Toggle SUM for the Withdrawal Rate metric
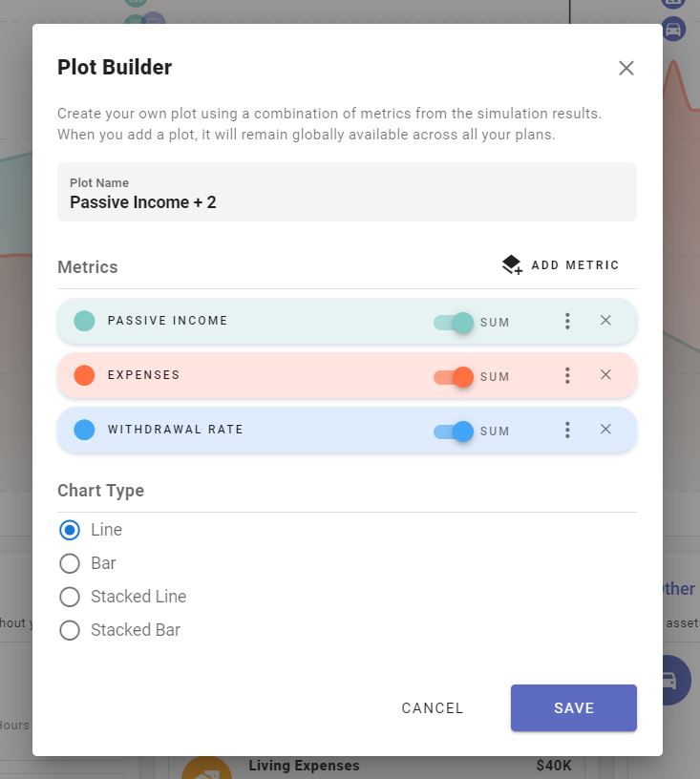The image size is (700, 779). (x=454, y=432)
